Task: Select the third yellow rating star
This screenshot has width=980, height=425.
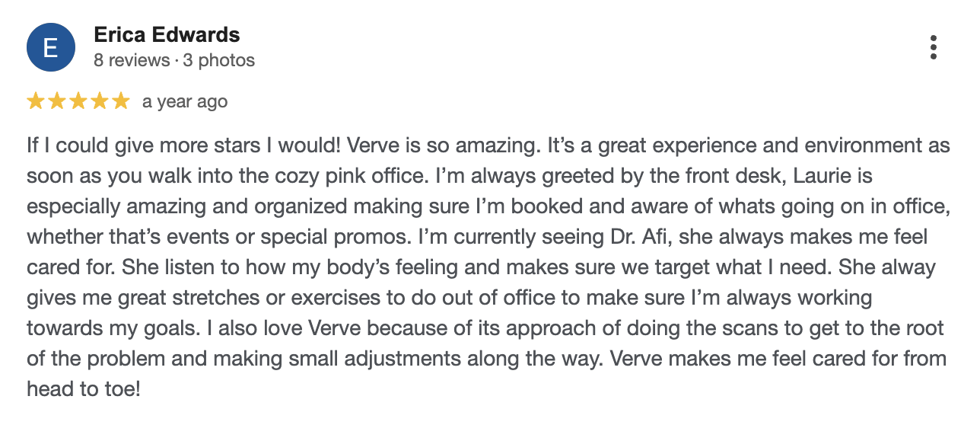Action: tap(78, 101)
